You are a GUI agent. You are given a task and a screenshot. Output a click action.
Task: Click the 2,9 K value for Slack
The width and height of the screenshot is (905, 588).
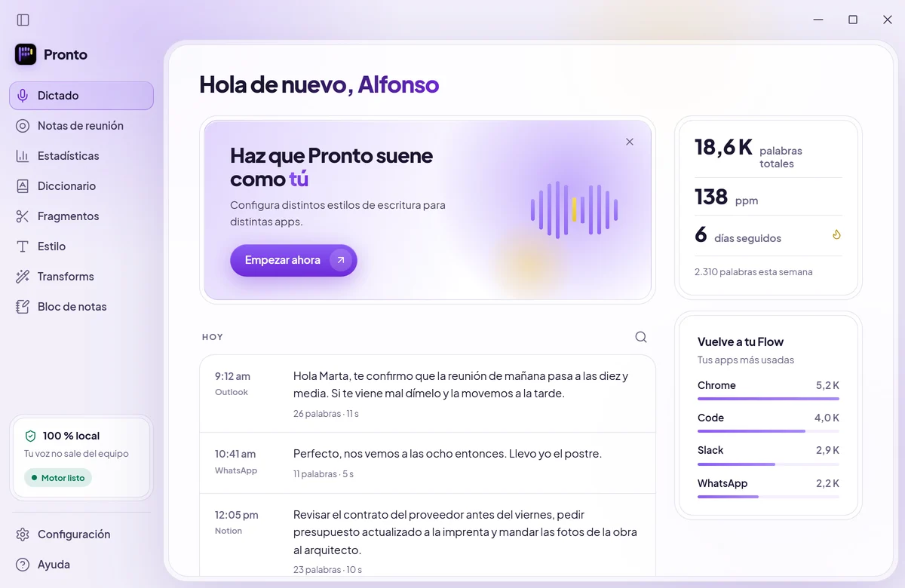(x=827, y=450)
